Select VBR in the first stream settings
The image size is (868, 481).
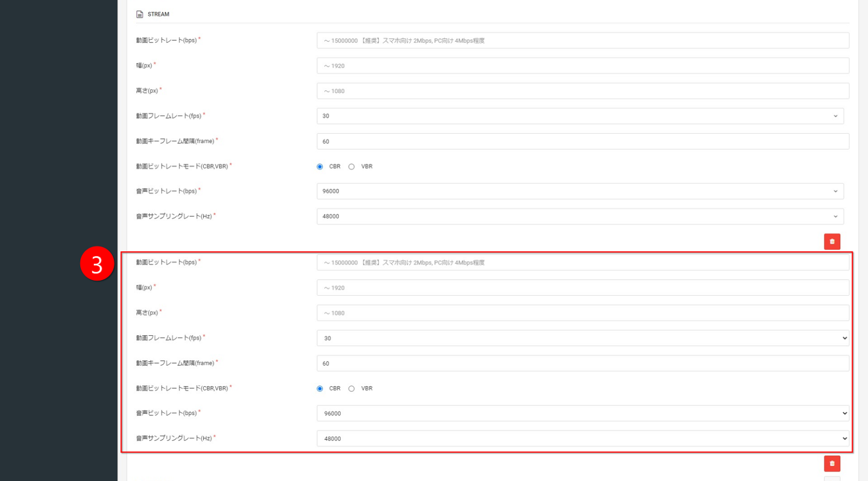coord(351,167)
